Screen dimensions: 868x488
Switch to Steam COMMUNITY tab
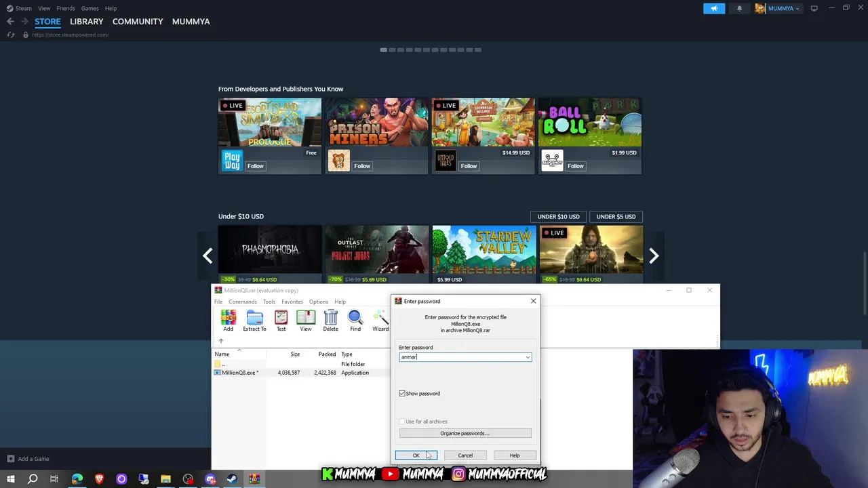click(x=138, y=22)
